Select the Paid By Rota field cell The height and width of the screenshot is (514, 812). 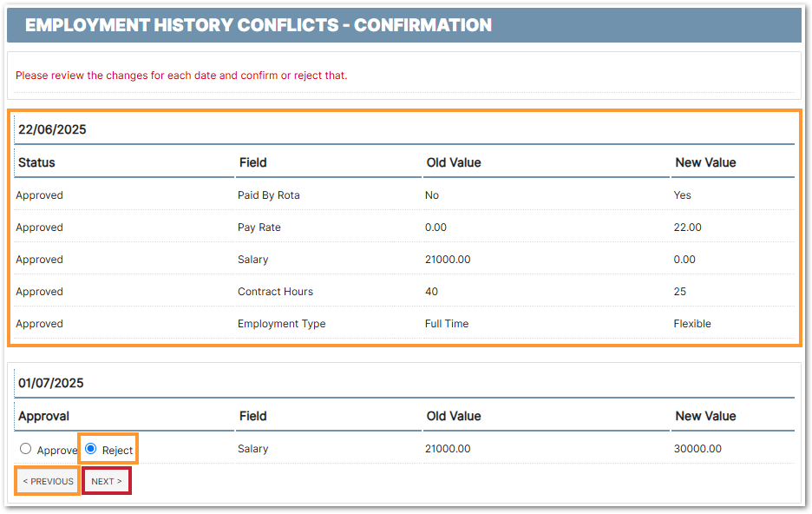(x=269, y=195)
